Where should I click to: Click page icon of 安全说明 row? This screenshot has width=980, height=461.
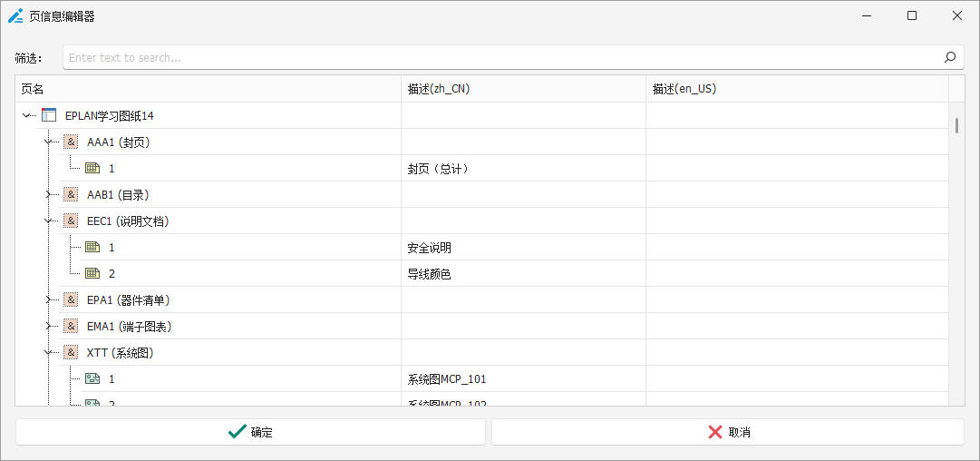pyautogui.click(x=92, y=247)
